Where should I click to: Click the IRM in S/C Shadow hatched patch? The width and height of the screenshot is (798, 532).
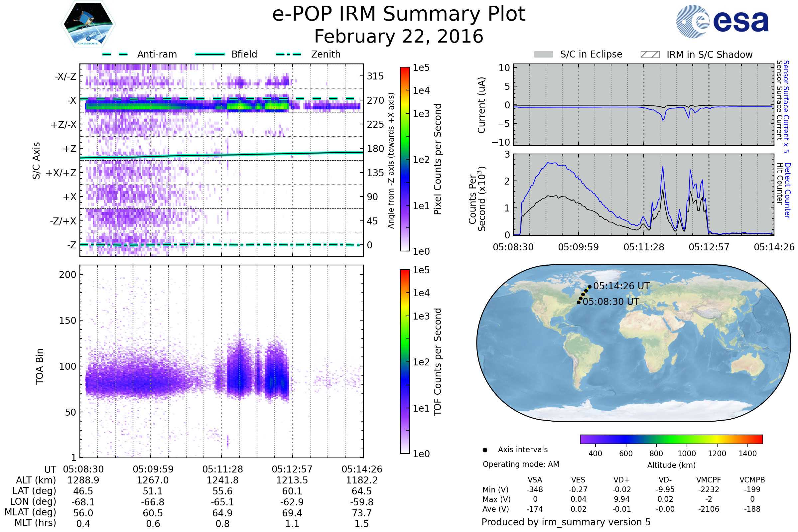650,55
